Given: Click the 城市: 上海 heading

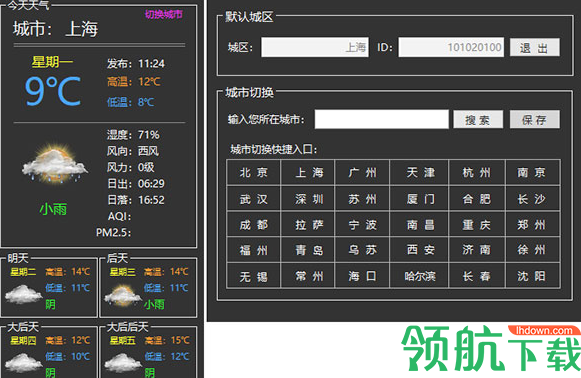Looking at the screenshot, I should 56,29.
